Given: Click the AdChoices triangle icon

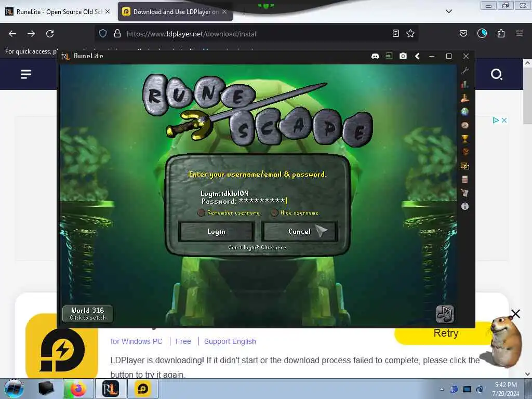Looking at the screenshot, I should (x=495, y=120).
